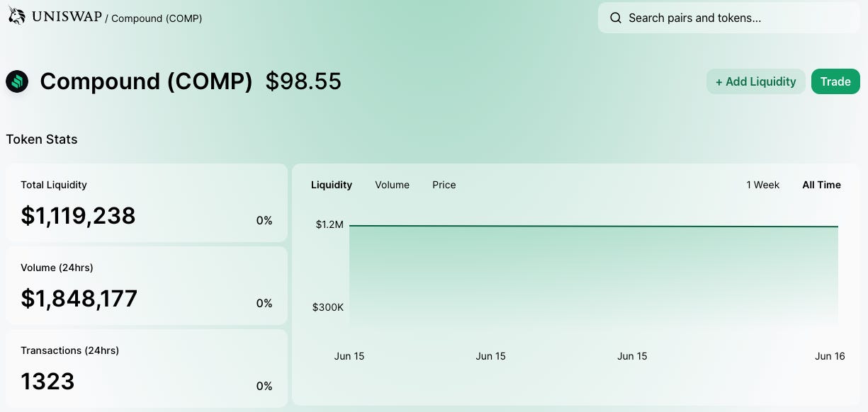
Task: Select the Compound (COMP) breadcrumb
Action: pyautogui.click(x=157, y=18)
